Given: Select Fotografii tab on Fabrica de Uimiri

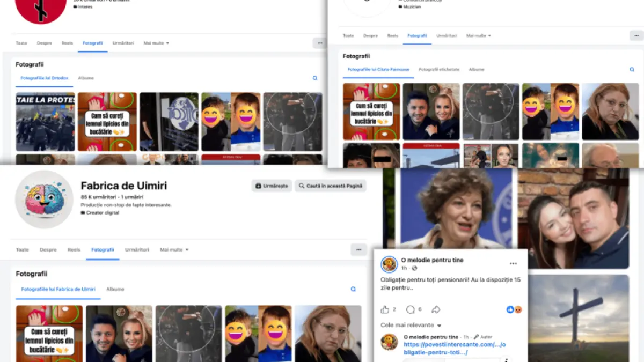Looking at the screenshot, I should click(103, 250).
